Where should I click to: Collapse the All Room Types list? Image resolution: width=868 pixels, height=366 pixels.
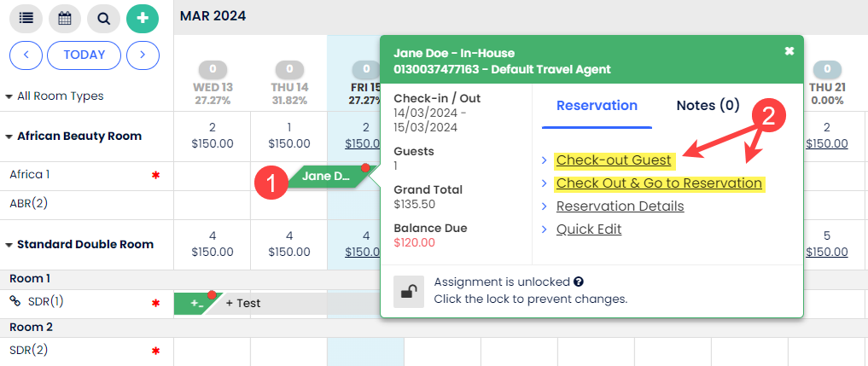coord(9,96)
